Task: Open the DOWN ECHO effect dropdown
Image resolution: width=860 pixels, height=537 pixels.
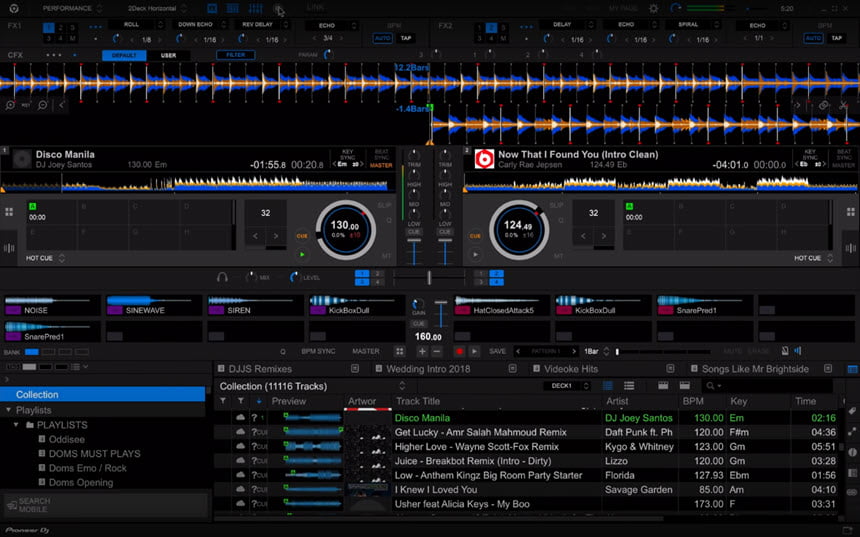Action: pyautogui.click(x=200, y=25)
